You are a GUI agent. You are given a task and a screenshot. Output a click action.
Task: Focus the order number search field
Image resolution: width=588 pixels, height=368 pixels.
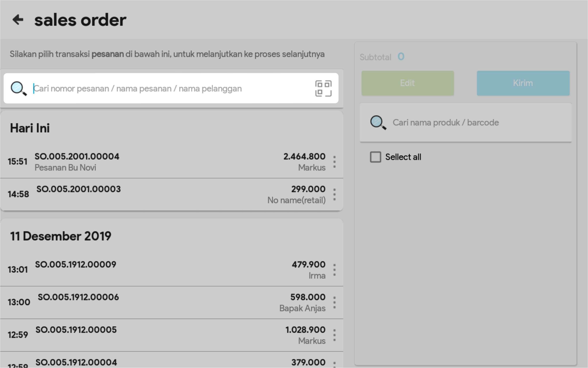[x=170, y=88]
